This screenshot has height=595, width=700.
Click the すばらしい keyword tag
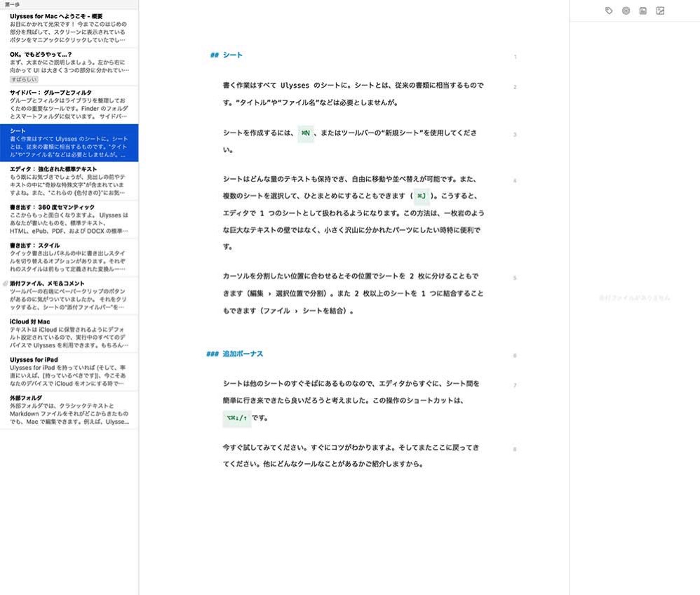24,79
